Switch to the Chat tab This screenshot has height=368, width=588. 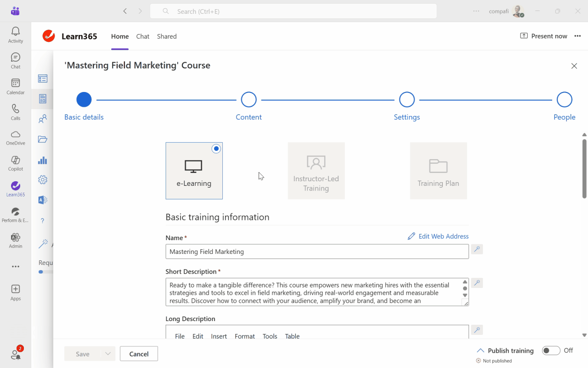[x=142, y=36]
